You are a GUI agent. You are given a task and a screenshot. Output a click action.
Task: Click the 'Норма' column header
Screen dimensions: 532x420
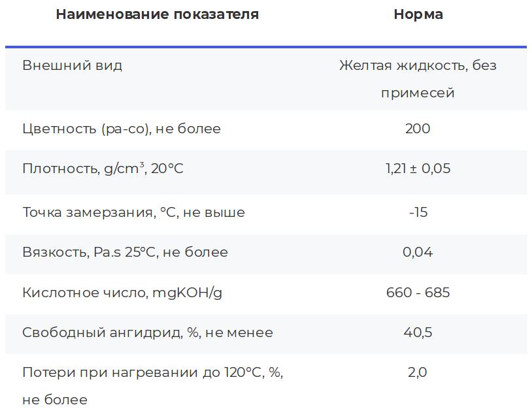(418, 14)
